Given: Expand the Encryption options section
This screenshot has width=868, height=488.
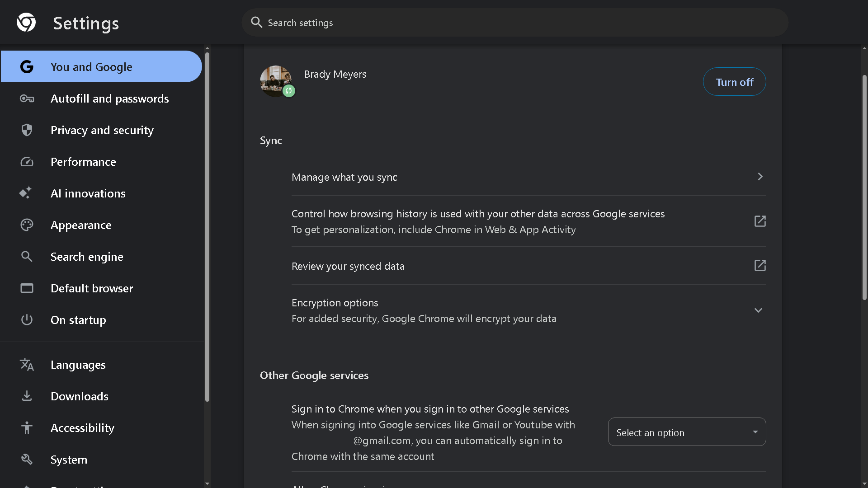Looking at the screenshot, I should [758, 310].
